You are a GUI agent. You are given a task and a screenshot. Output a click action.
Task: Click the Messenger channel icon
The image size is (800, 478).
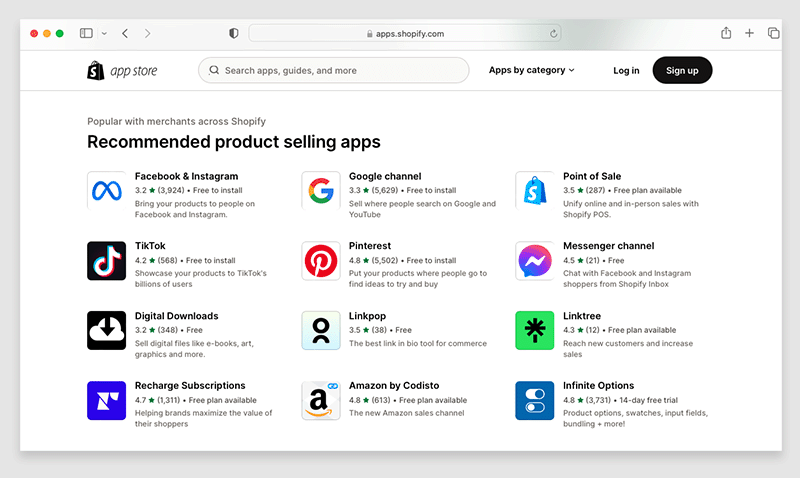534,261
